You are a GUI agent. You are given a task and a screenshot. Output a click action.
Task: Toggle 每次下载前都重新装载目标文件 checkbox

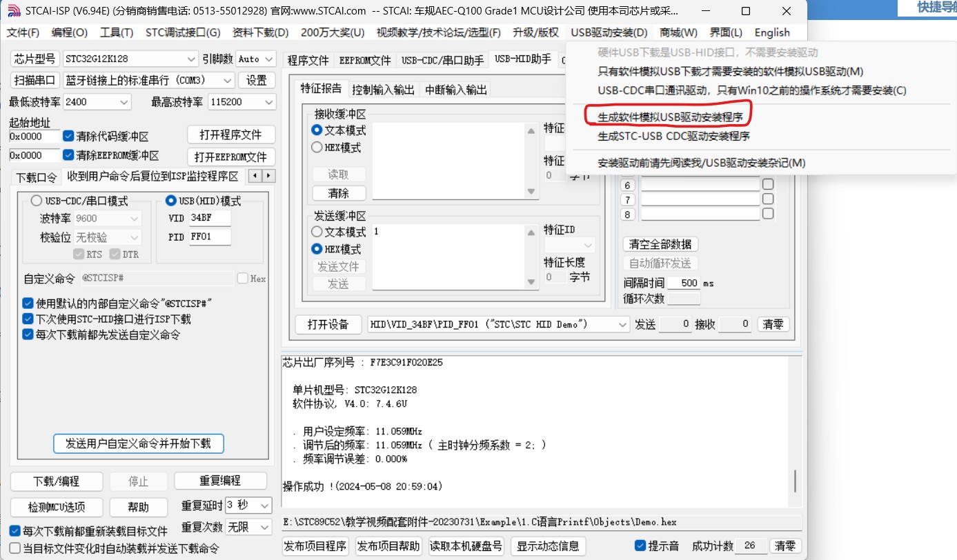14,532
